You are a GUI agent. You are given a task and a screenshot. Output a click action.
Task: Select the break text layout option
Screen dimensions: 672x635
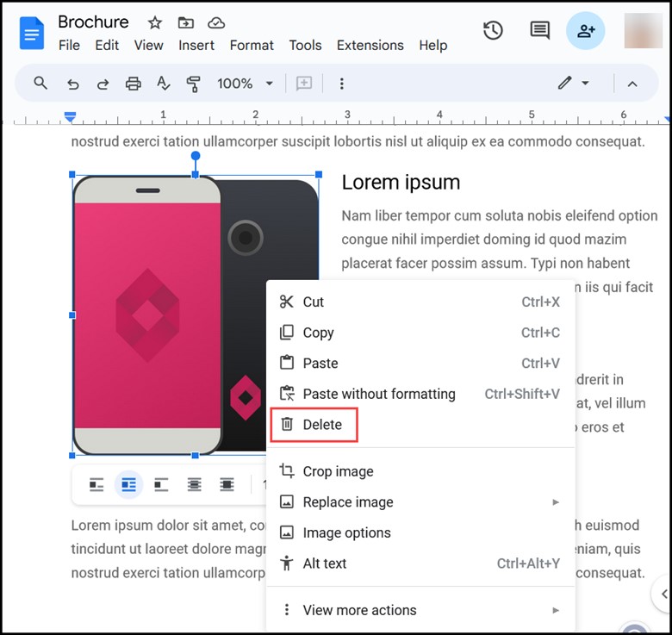click(161, 484)
